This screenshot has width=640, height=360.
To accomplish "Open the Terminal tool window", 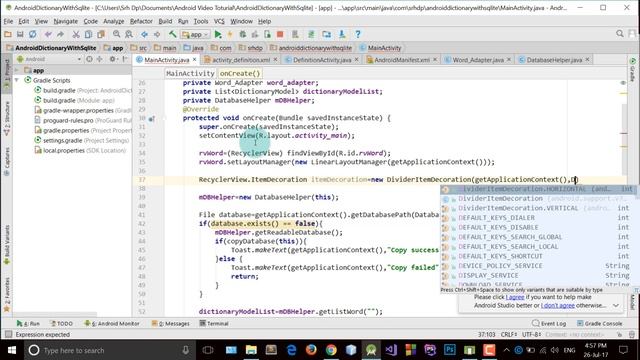I will (x=214, y=323).
